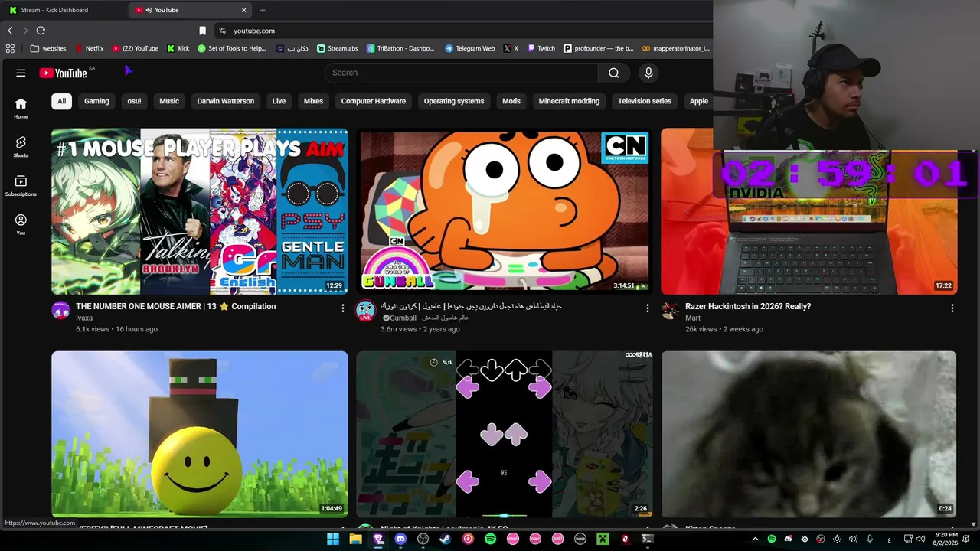Viewport: 980px width, 551px height.
Task: Open the Windows Start menu
Action: coord(333,539)
